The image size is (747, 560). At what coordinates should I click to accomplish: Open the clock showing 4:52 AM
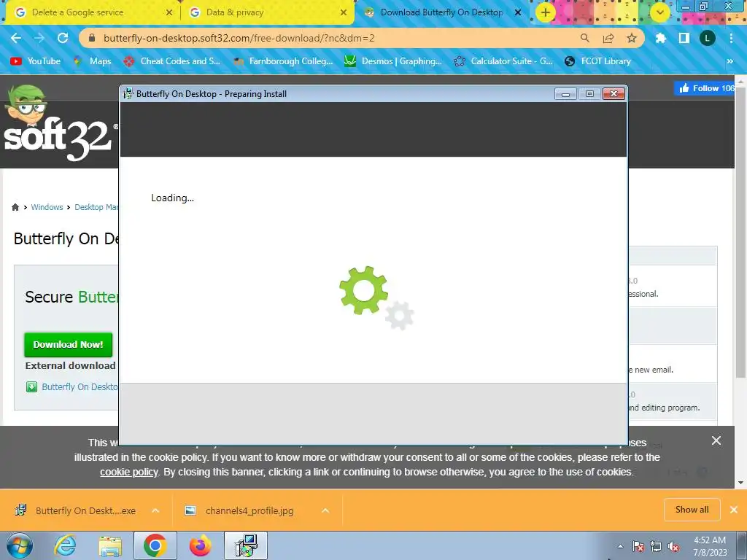click(x=709, y=546)
